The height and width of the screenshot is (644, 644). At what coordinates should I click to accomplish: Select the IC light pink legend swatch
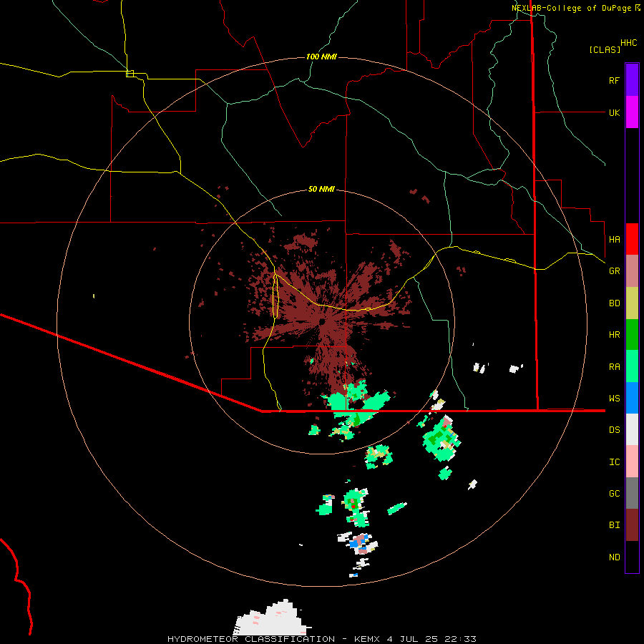click(632, 462)
